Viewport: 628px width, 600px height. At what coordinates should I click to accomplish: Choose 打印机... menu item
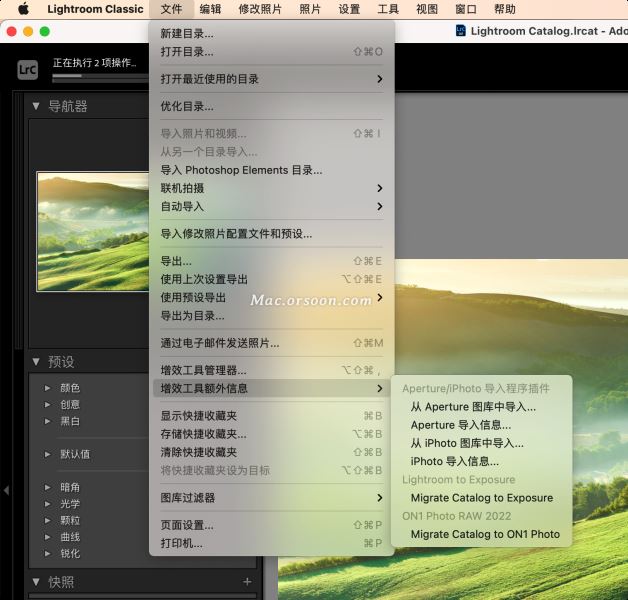272,544
